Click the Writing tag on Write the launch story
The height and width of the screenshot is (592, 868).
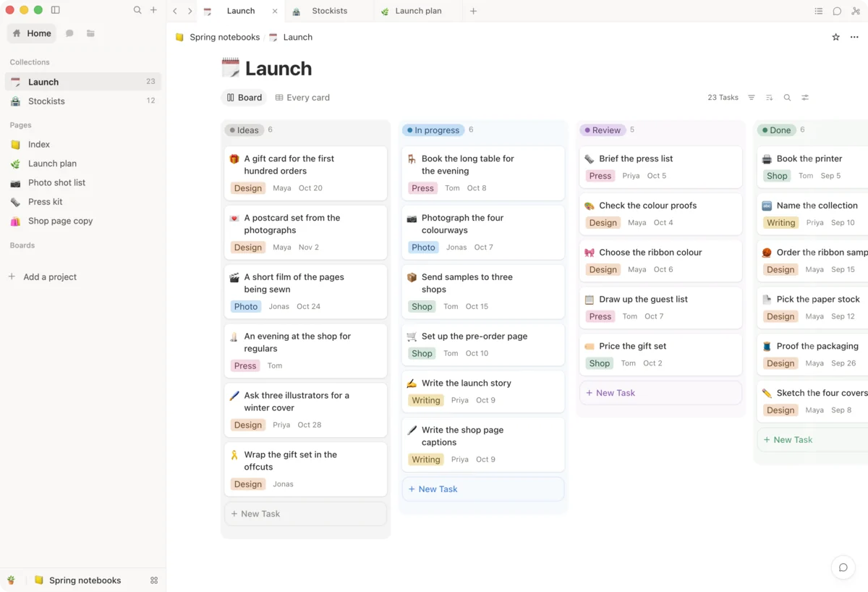pos(426,400)
